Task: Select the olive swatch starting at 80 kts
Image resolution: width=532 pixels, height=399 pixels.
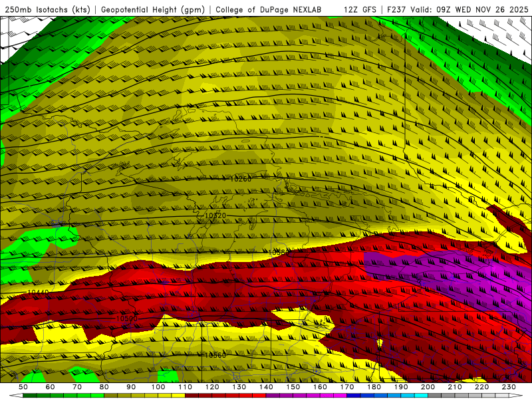Action: (110, 395)
